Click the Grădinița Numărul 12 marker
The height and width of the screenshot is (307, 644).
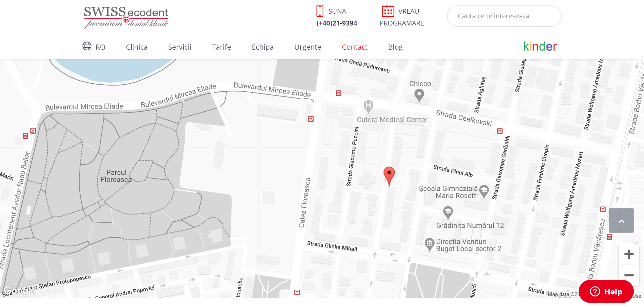448,212
